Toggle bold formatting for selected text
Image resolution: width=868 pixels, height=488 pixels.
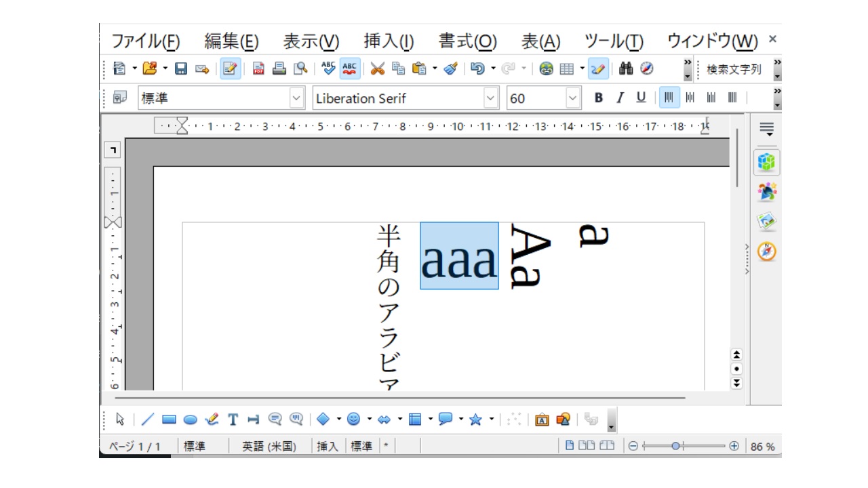click(x=597, y=98)
